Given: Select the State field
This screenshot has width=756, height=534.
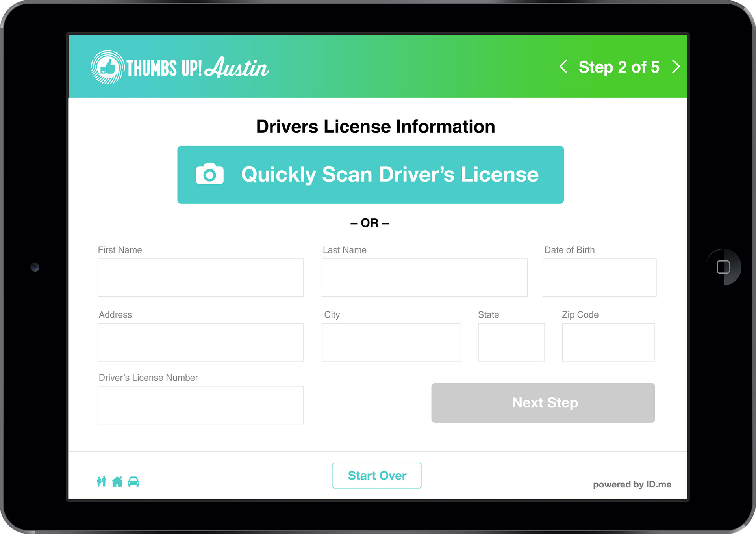Looking at the screenshot, I should point(511,342).
